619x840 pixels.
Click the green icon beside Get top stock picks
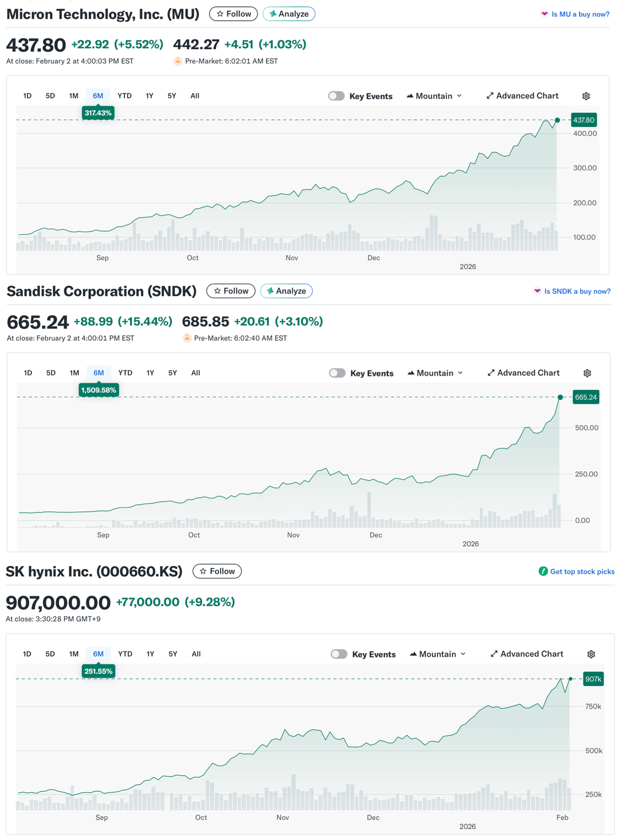pos(543,571)
